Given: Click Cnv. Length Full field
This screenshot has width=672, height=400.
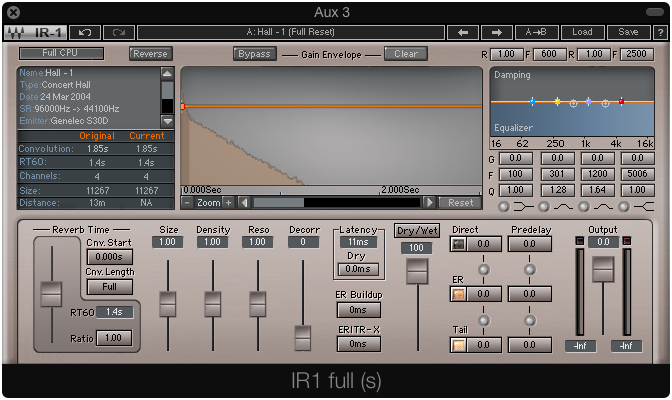Looking at the screenshot, I should coord(110,287).
